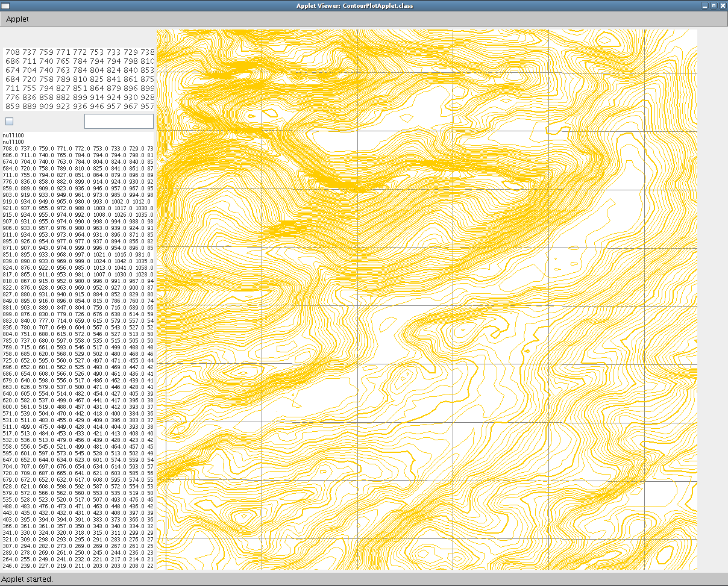The height and width of the screenshot is (586, 728).
Task: Select log line starting "696.0 652.0 601.0"
Action: tap(78, 367)
